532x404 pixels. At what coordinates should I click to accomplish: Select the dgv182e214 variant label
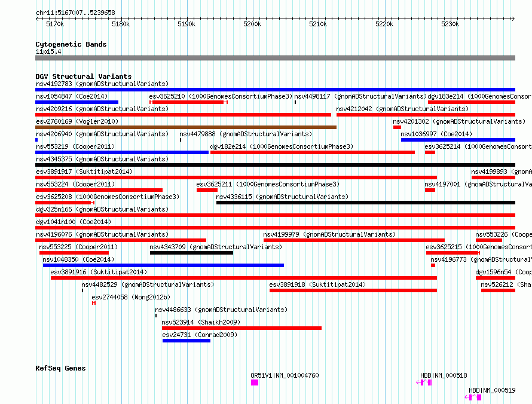tap(282, 146)
